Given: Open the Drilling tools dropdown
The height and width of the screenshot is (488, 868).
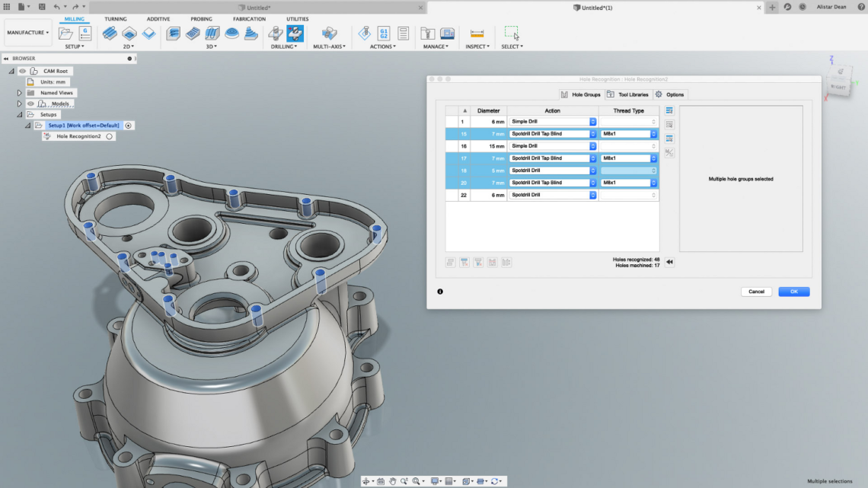Looking at the screenshot, I should click(x=284, y=46).
